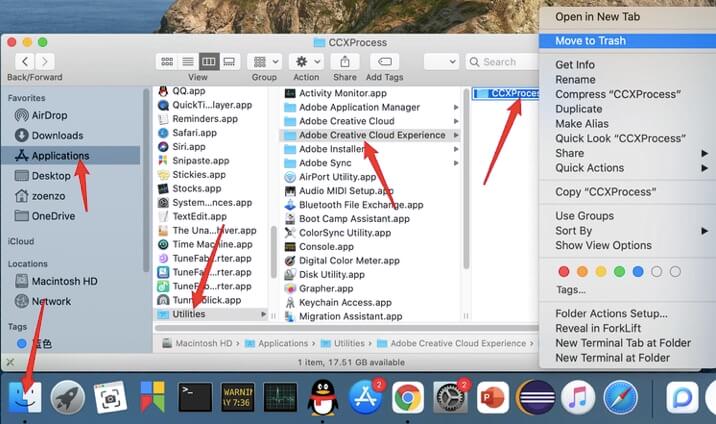This screenshot has width=716, height=424.
Task: Select Applications in the sidebar
Action: click(71, 156)
